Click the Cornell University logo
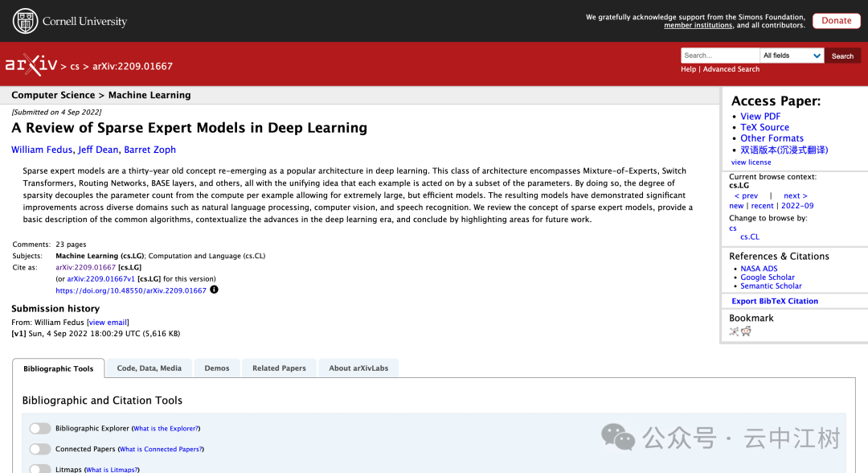 pyautogui.click(x=70, y=21)
